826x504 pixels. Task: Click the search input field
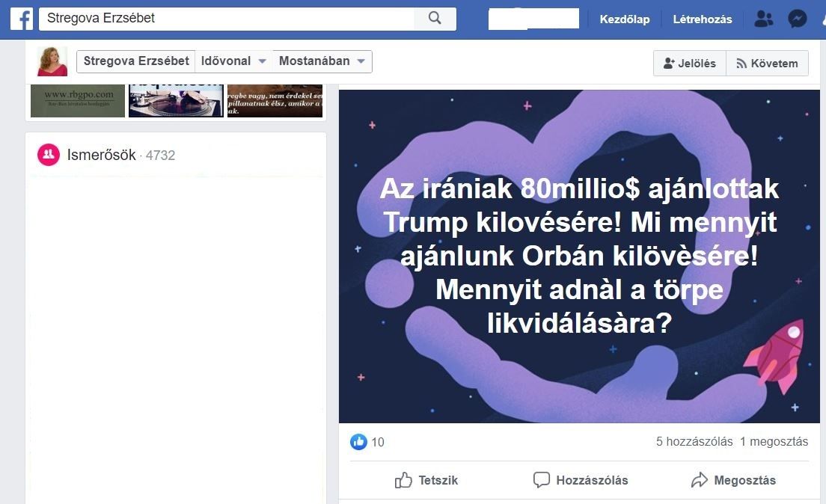click(227, 19)
